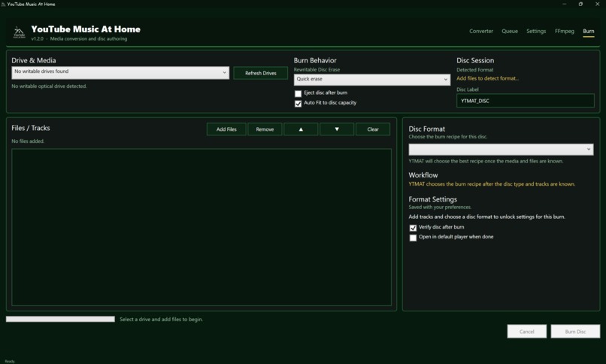Enable Open in default player when done
This screenshot has height=364, width=606.
click(x=413, y=238)
